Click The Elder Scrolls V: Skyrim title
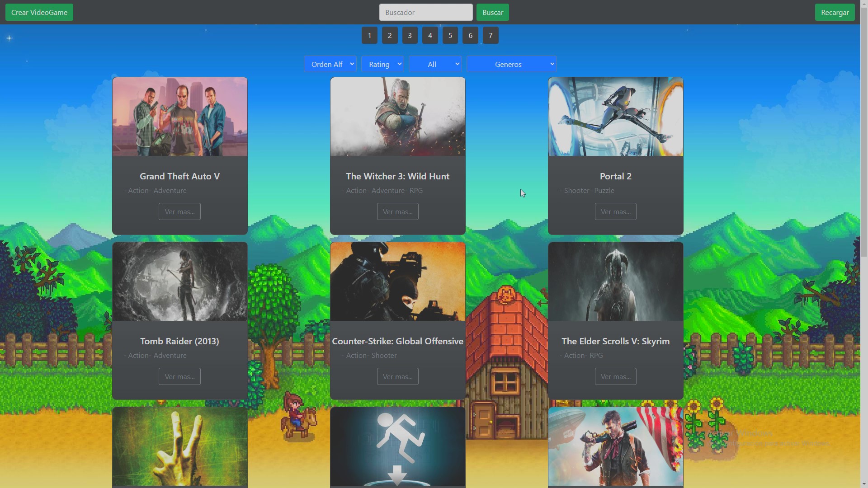Screen dimensions: 868x488 pos(616,341)
